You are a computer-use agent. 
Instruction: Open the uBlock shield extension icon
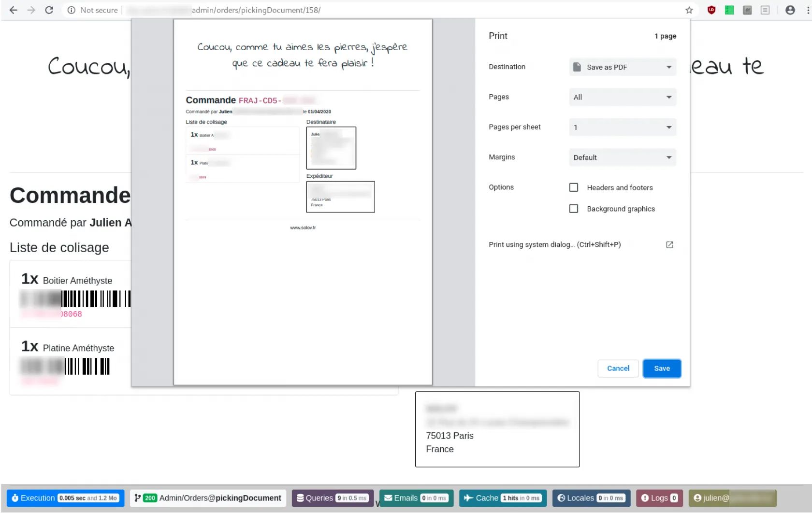711,10
